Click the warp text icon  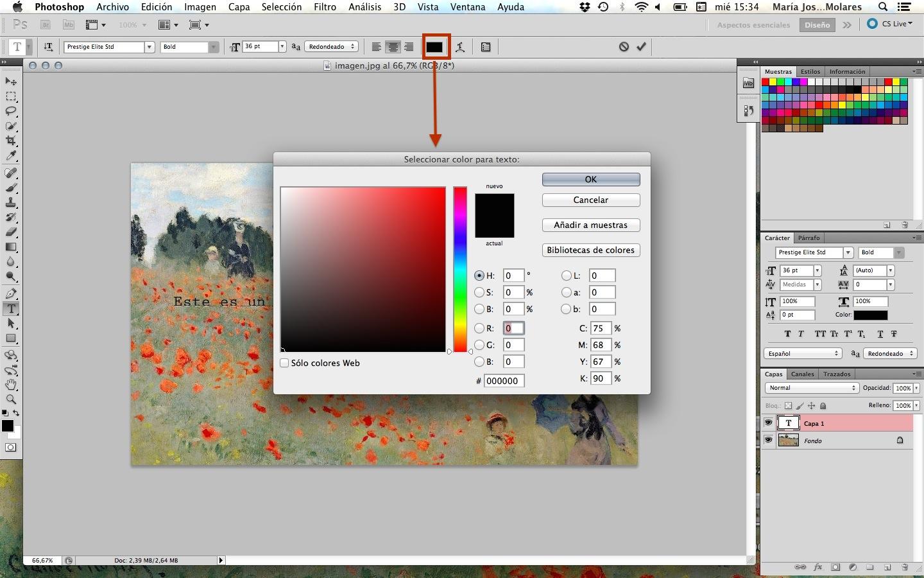pyautogui.click(x=460, y=47)
